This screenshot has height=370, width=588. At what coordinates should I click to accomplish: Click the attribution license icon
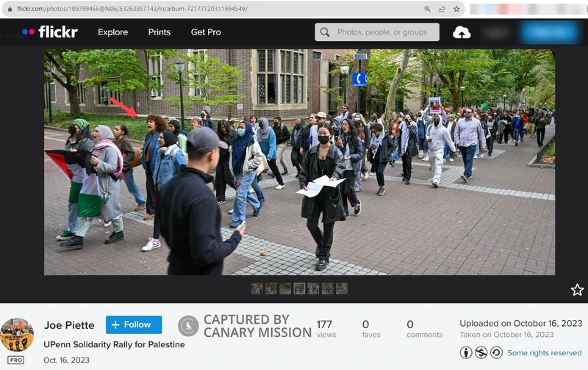pyautogui.click(x=466, y=353)
